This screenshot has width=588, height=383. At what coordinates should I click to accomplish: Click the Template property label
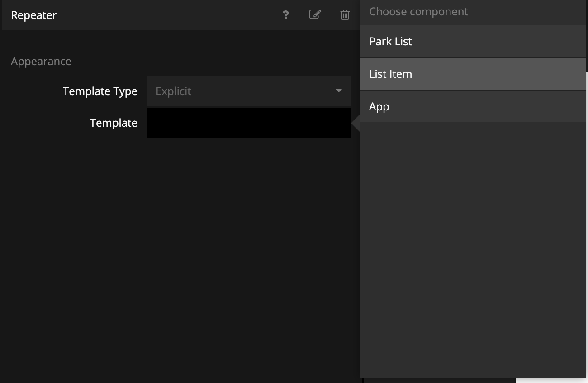[114, 123]
